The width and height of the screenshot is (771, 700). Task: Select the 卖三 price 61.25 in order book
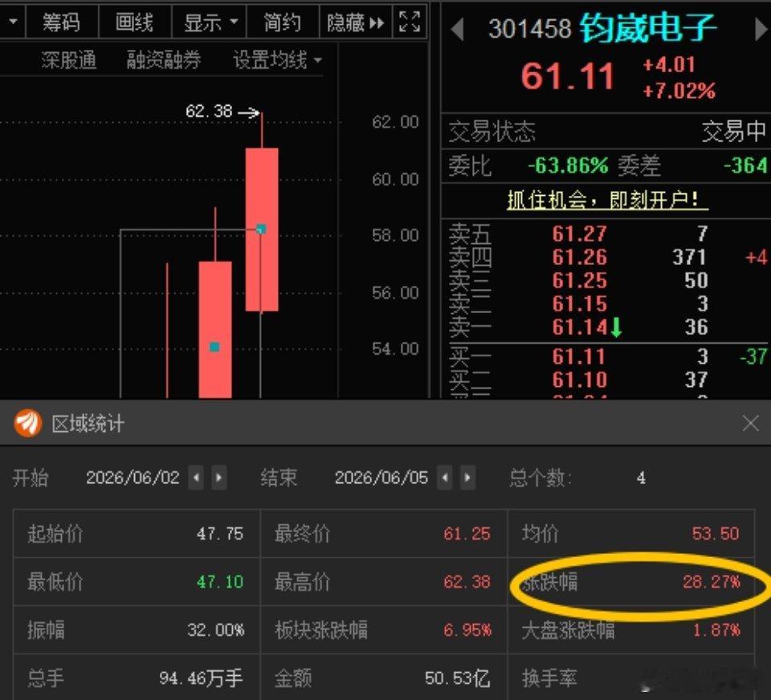579,280
